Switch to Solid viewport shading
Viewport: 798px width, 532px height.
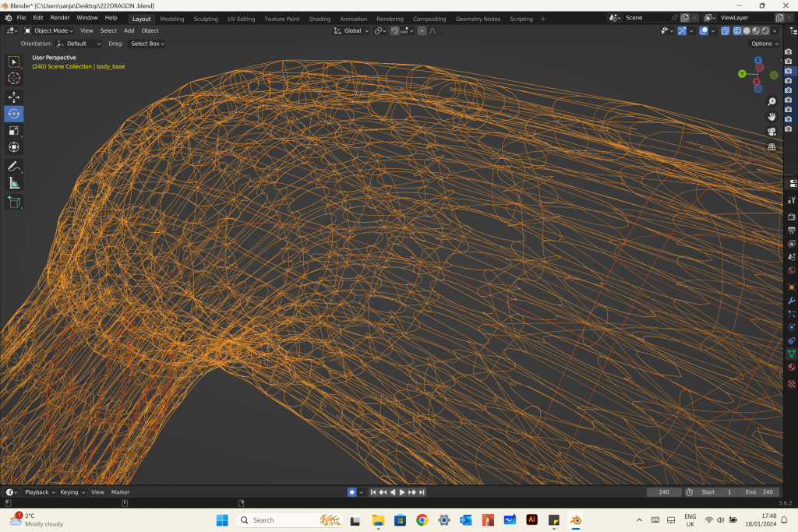coord(747,31)
